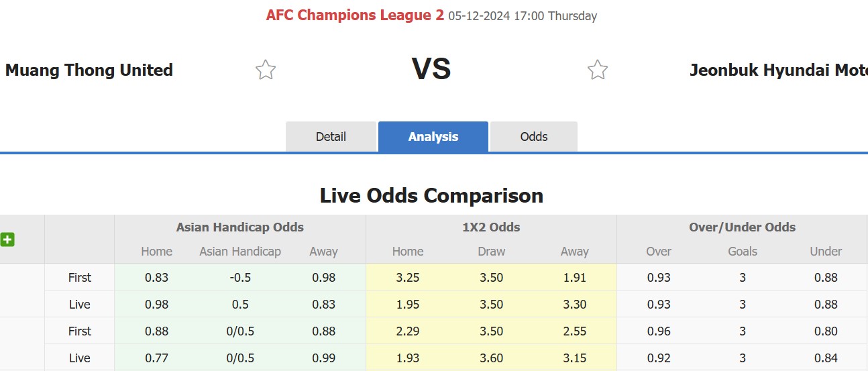Select first home 1X2 odds 3.25

408,277
